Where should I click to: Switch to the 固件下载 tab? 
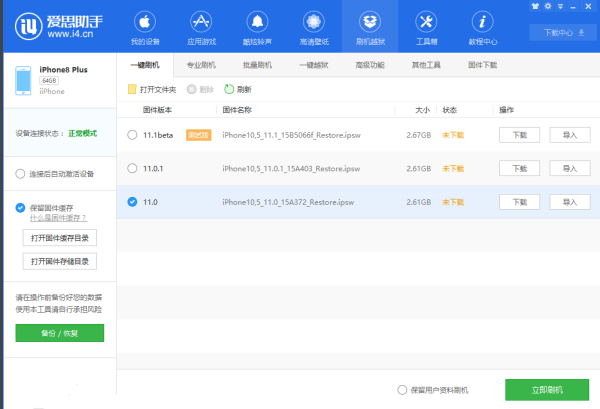coord(483,64)
